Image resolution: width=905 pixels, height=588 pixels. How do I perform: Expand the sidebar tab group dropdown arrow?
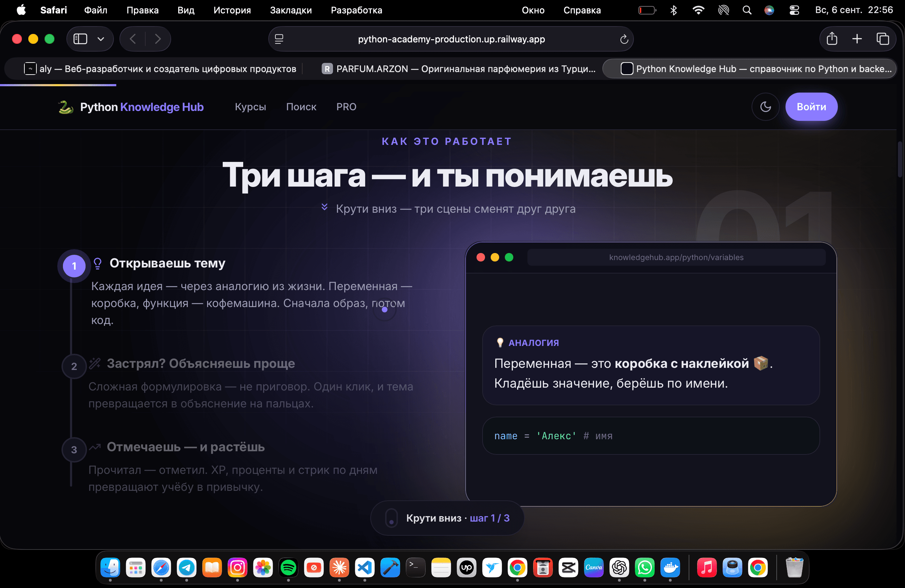(x=101, y=39)
